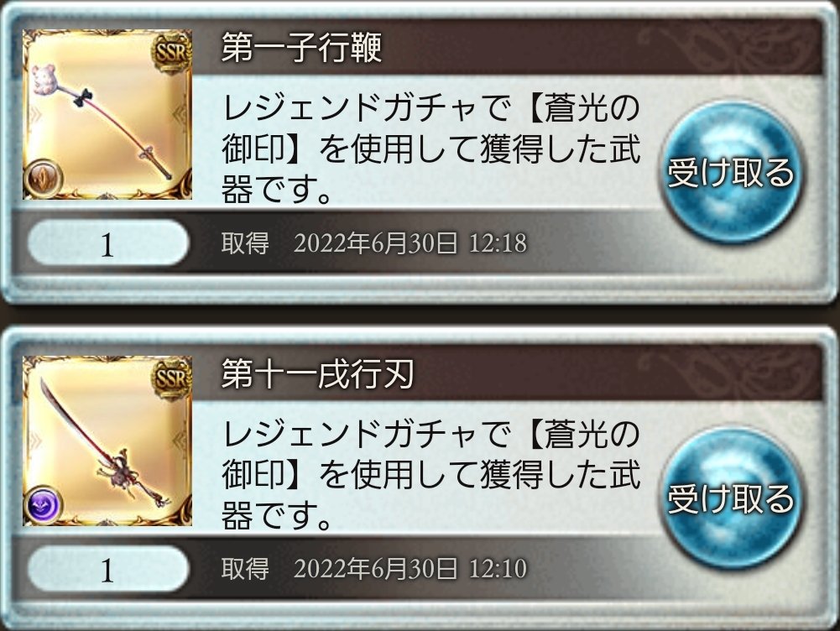Click the quantity 1 pill under the blade

[107, 570]
